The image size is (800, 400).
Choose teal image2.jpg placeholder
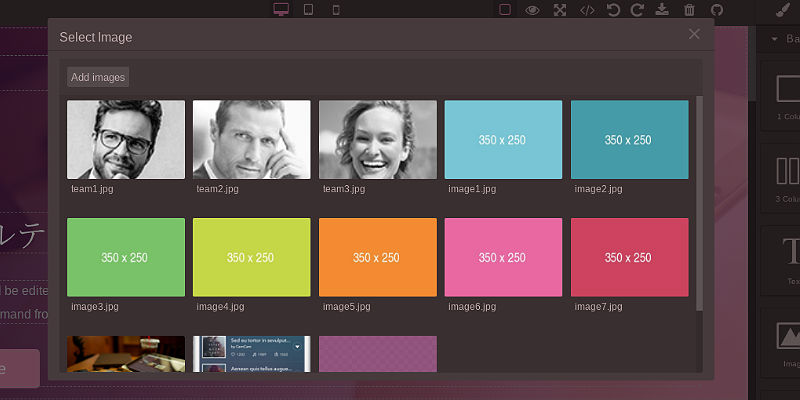pos(630,139)
